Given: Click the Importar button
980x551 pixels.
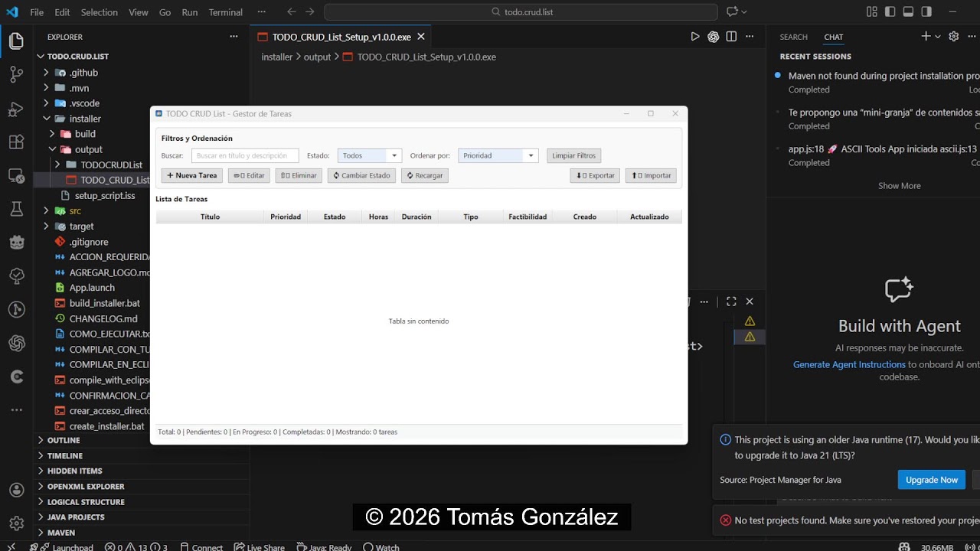Looking at the screenshot, I should (651, 175).
